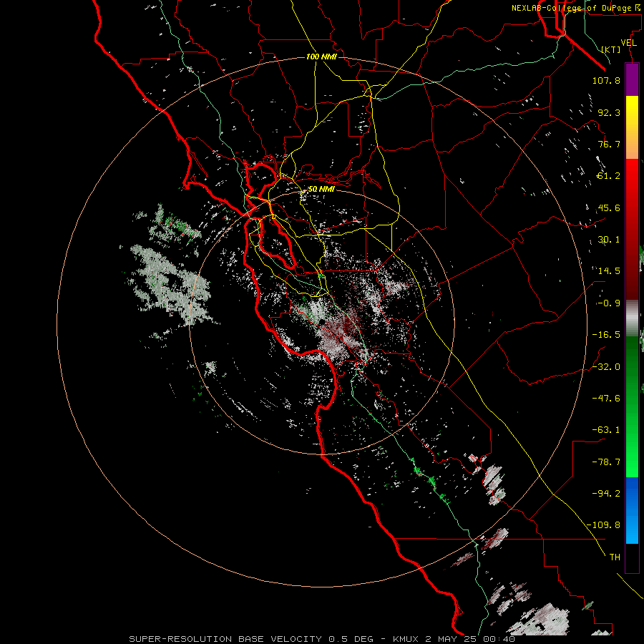Click the "VEL" legend title
Screen dimensions: 644x644
629,43
